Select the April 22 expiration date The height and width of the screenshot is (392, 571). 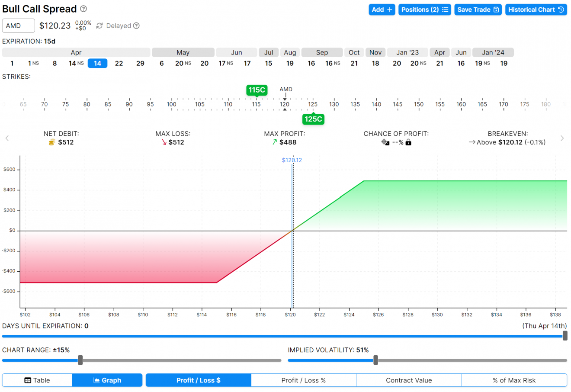coord(119,63)
